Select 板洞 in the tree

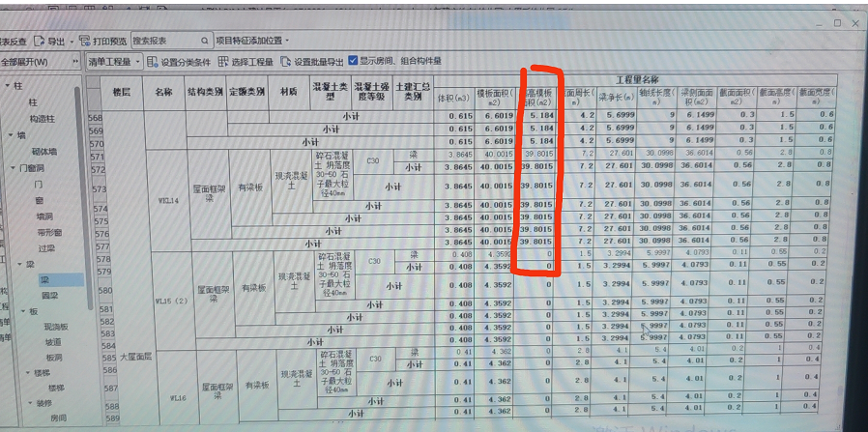[54, 358]
